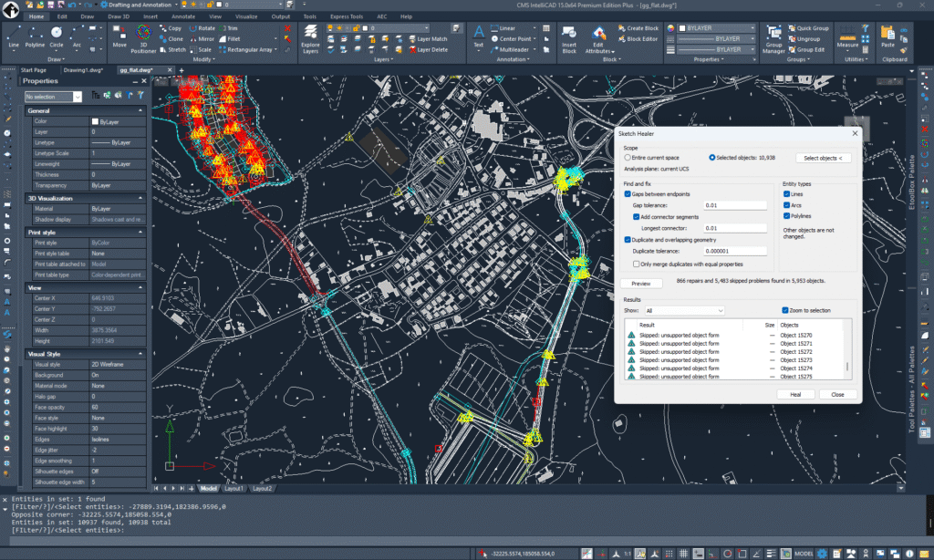Viewport: 934px width, 560px height.
Task: Toggle 'Gaps between endpoints' checkbox
Action: pos(628,194)
